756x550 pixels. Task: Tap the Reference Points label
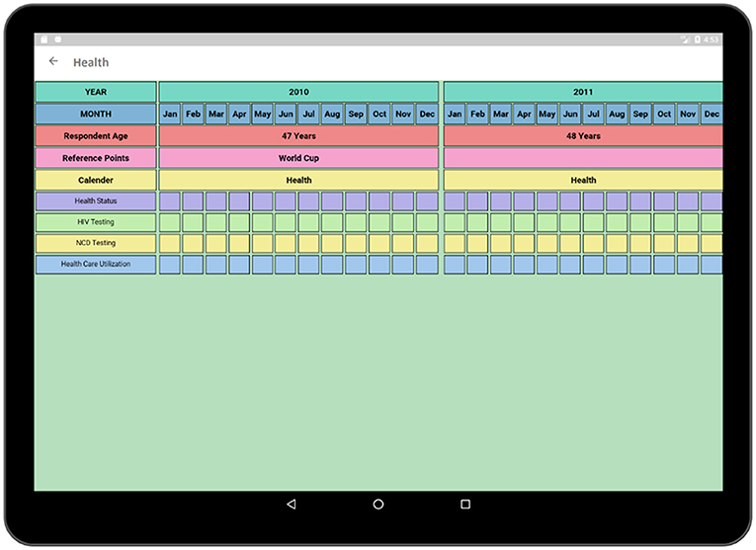click(96, 158)
